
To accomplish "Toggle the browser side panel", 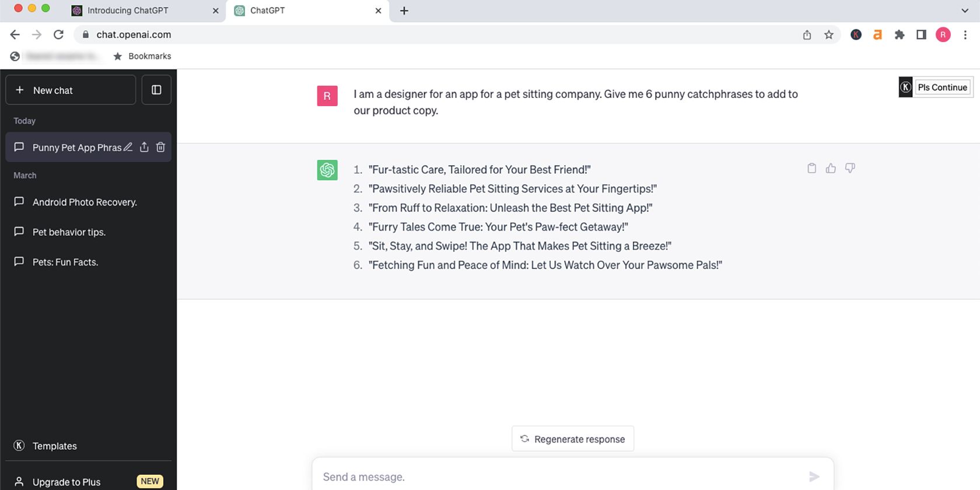I will (921, 35).
